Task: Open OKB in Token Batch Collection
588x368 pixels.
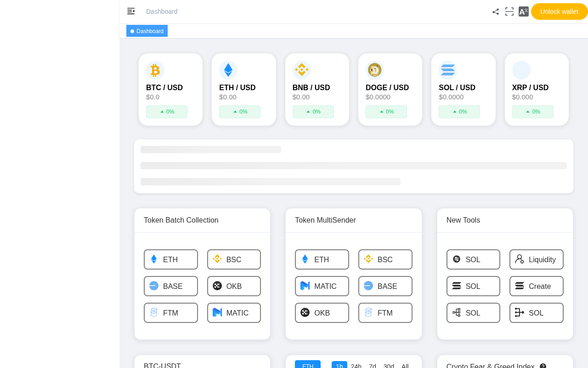Action: click(234, 286)
